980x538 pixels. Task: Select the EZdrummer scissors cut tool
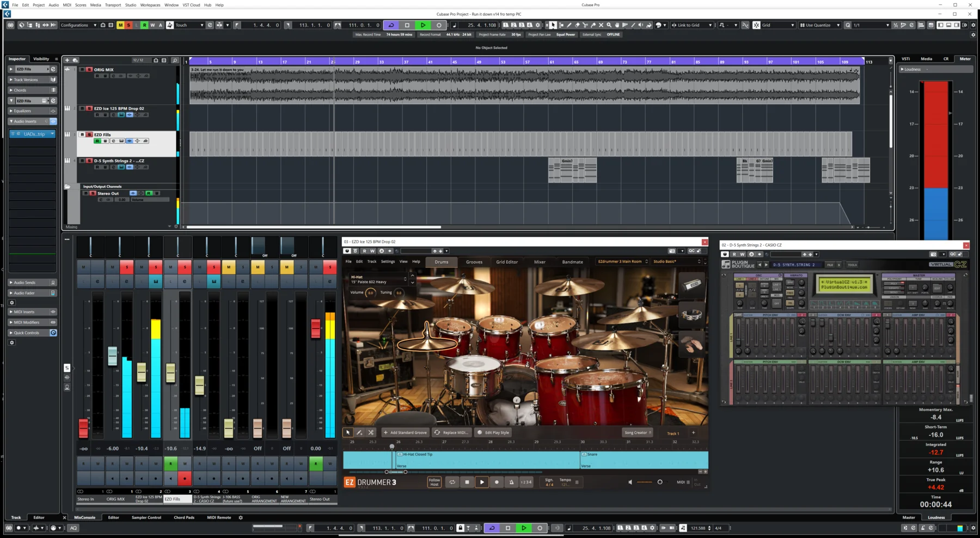[371, 432]
